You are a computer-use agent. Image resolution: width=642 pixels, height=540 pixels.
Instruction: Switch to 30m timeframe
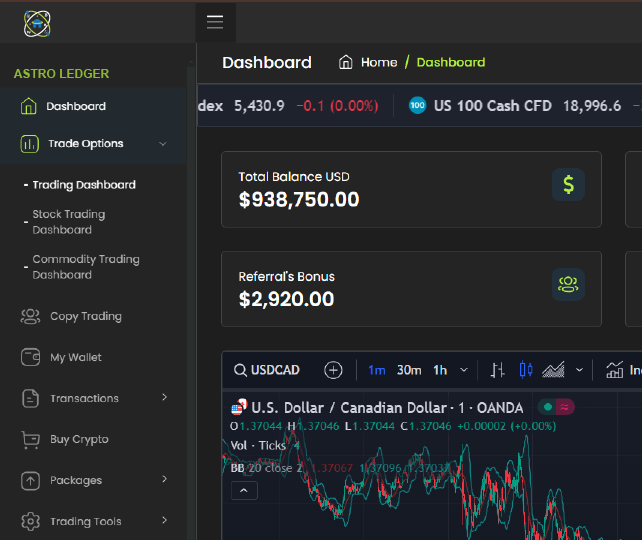pos(409,370)
